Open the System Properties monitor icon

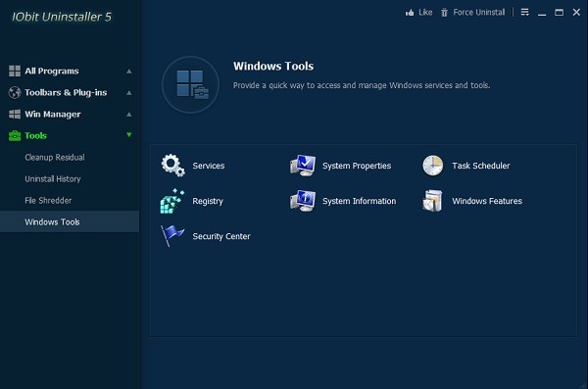303,166
